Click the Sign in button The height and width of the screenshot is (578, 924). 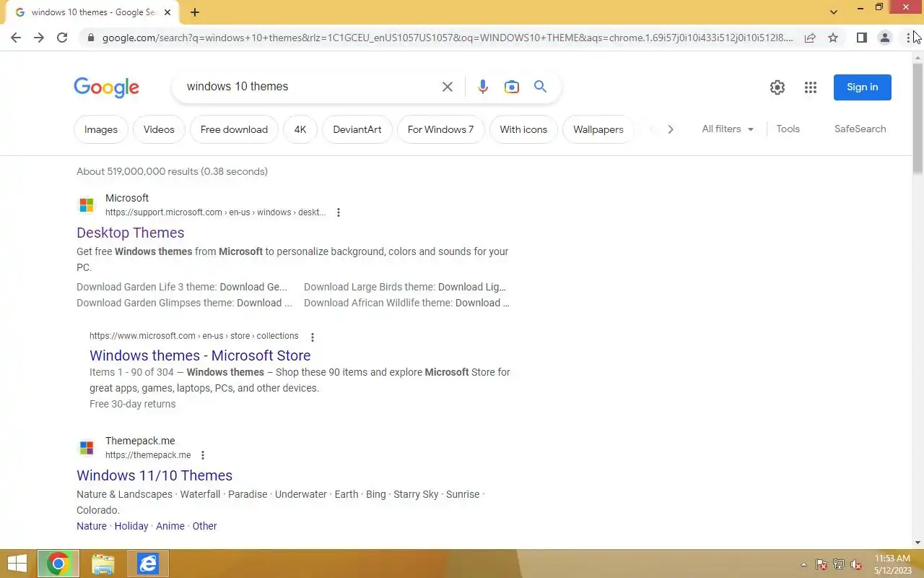pyautogui.click(x=863, y=87)
